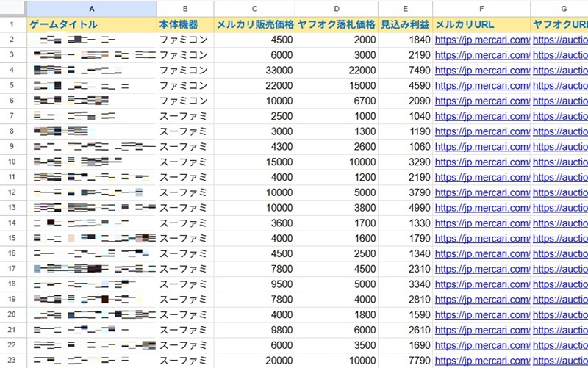Select スーファミ cell in row 15

click(x=185, y=238)
